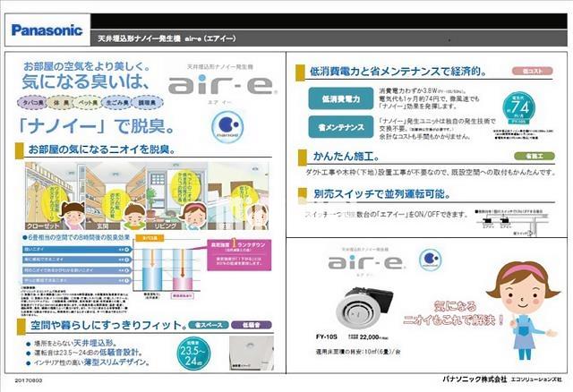
Task: Click the ペット臭 odor bubble
Action: (89, 103)
